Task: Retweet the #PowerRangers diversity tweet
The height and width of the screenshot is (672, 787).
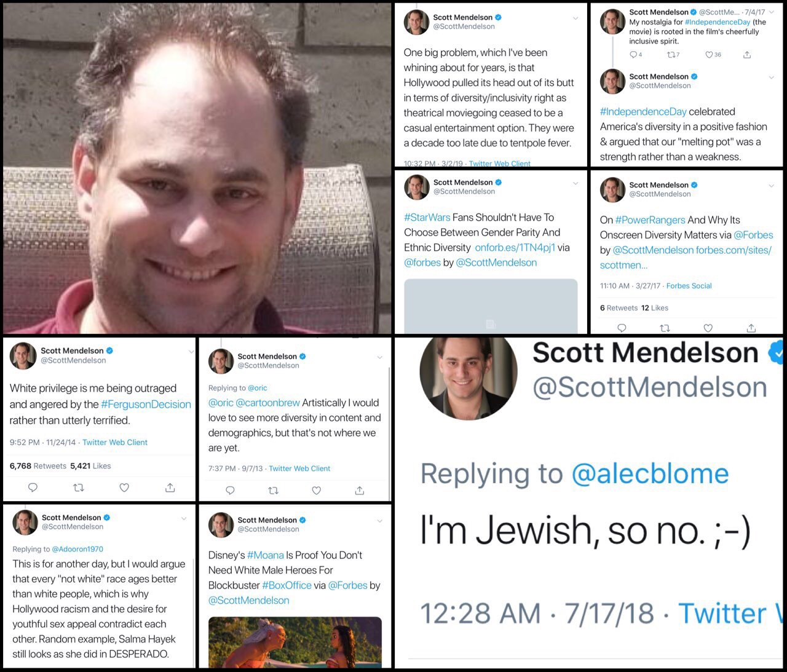Action: point(665,328)
